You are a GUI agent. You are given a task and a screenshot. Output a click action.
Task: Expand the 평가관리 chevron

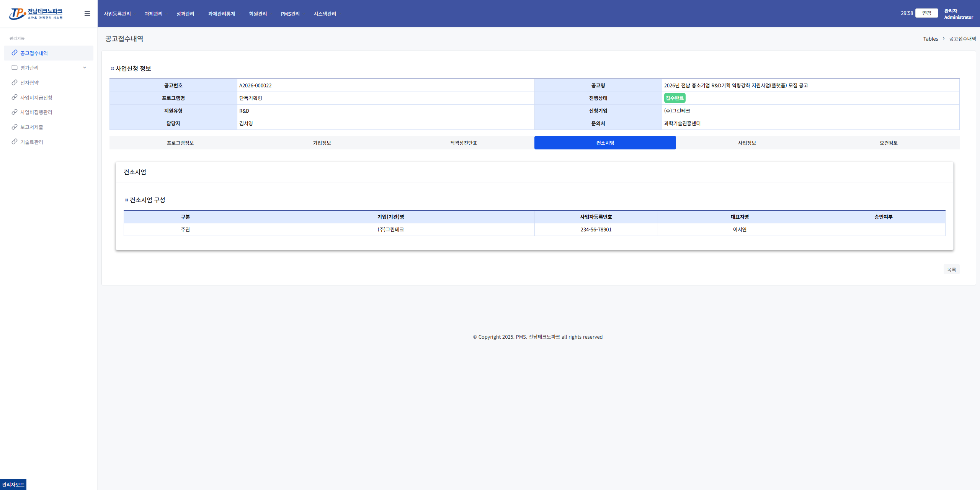coord(85,68)
